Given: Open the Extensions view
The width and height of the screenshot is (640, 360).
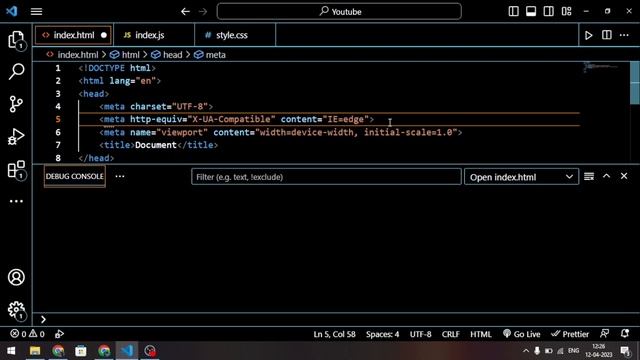Looking at the screenshot, I should tap(16, 169).
